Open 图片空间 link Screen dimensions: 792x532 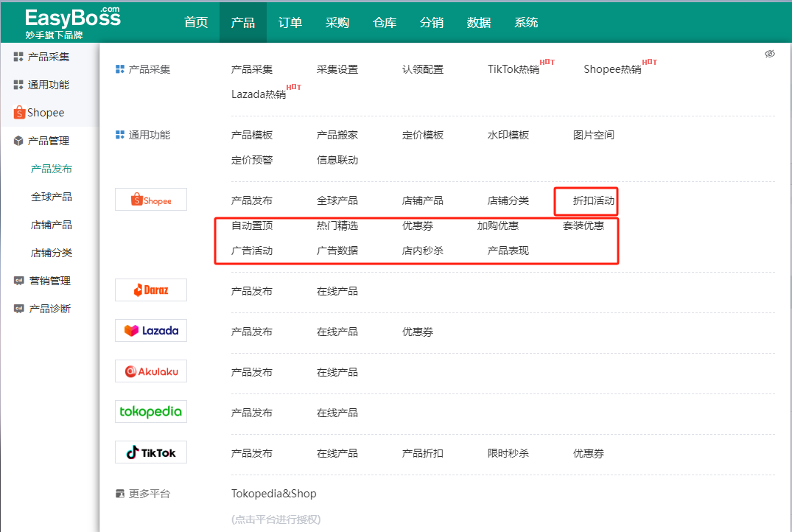point(594,135)
